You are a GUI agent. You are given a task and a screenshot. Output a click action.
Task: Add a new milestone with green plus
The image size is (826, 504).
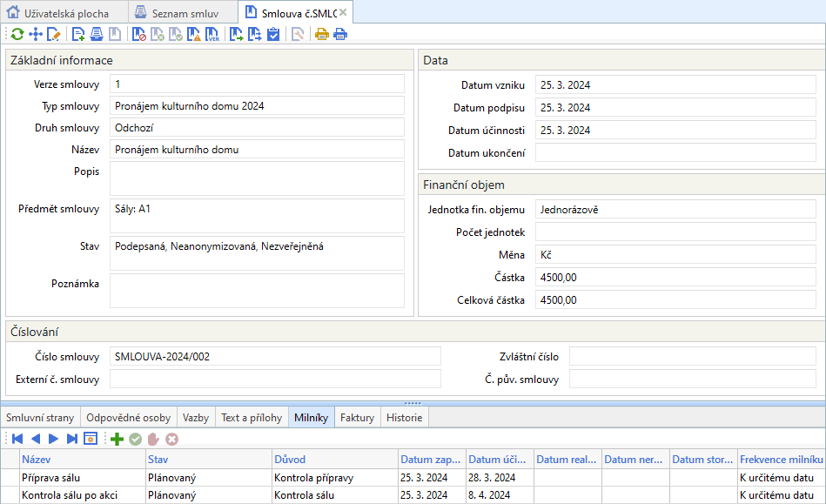coord(117,439)
